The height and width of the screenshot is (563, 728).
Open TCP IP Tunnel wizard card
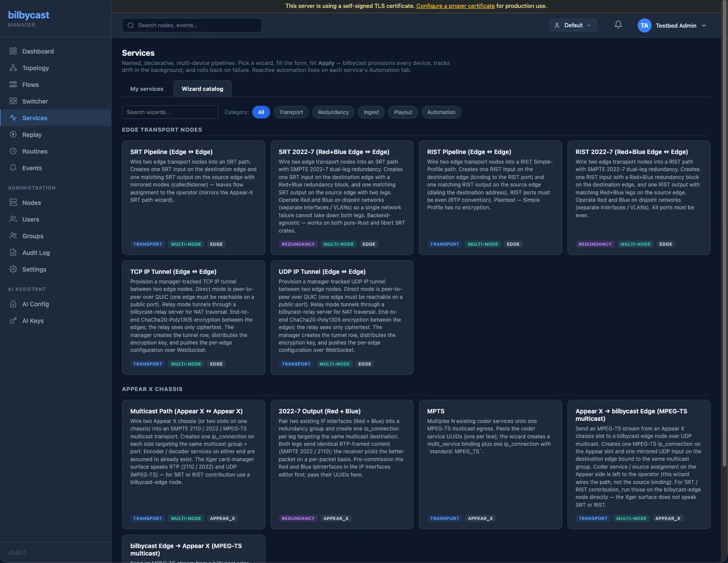[193, 317]
